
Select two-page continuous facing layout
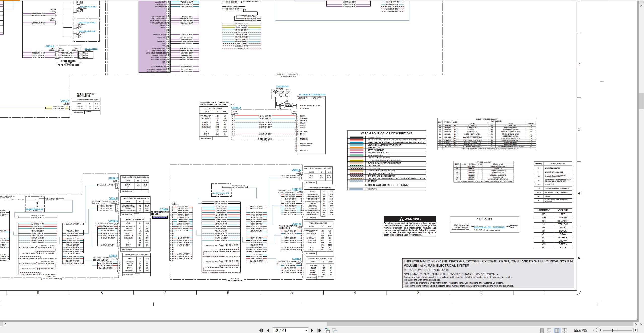(565, 330)
